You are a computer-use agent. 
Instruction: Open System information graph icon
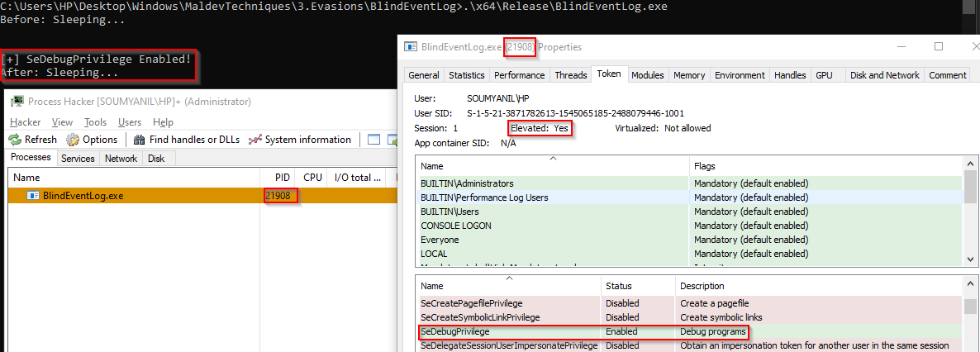(x=255, y=140)
